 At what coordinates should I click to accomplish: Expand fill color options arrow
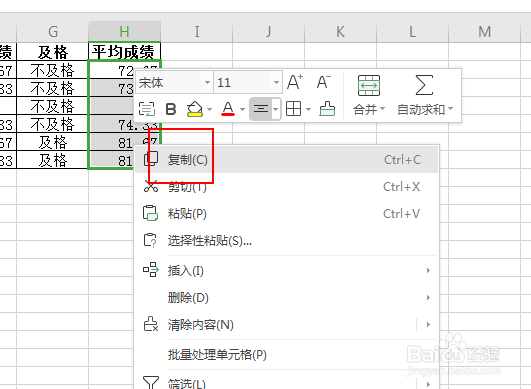pos(209,109)
